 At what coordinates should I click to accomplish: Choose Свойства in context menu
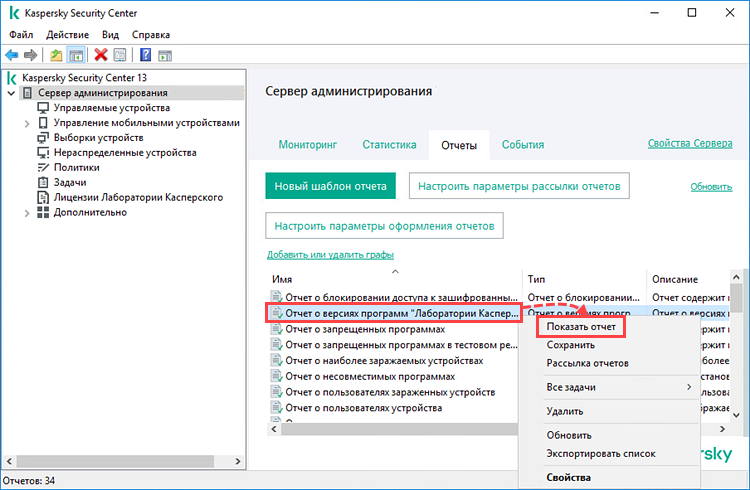569,478
